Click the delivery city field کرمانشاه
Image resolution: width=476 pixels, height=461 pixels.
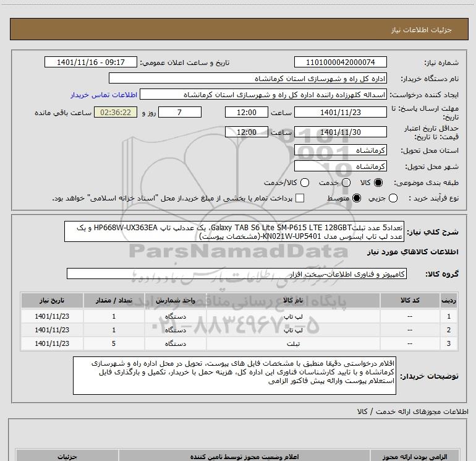click(340, 166)
